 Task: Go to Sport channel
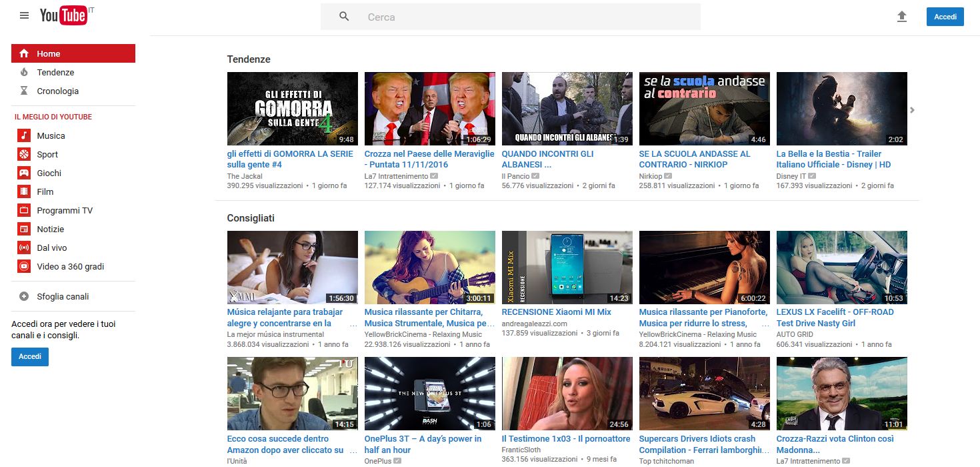click(47, 154)
